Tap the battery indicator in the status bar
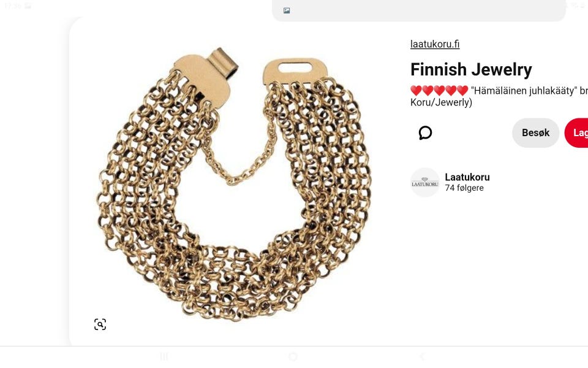 click(584, 6)
